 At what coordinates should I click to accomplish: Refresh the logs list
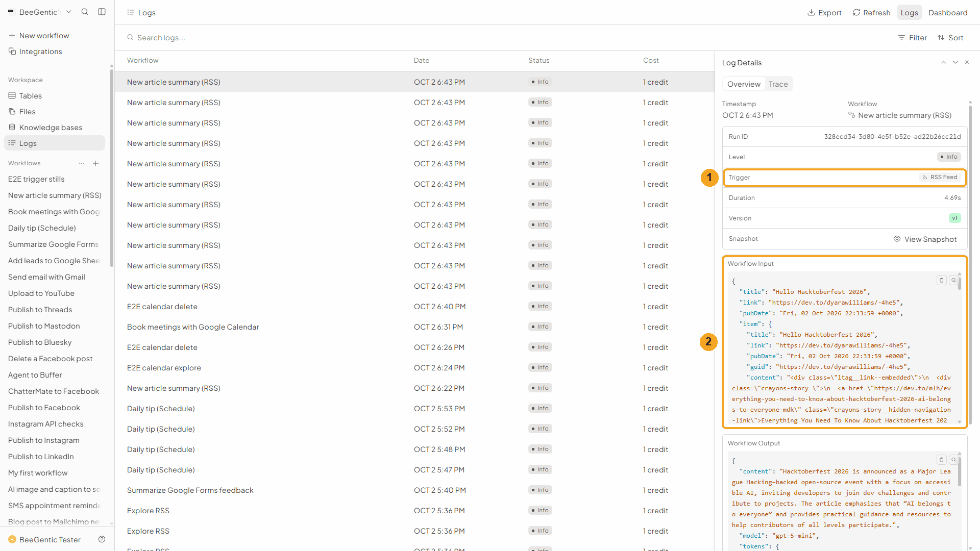[x=871, y=12]
